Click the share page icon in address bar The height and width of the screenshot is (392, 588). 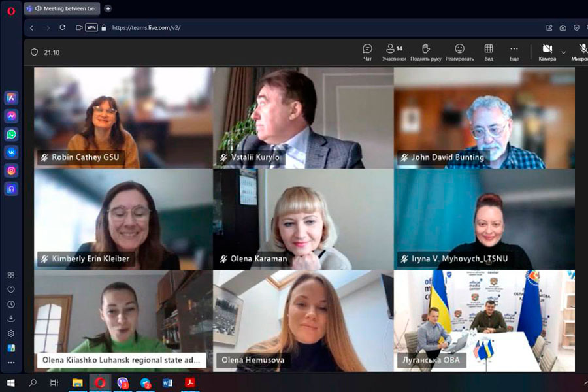549,27
